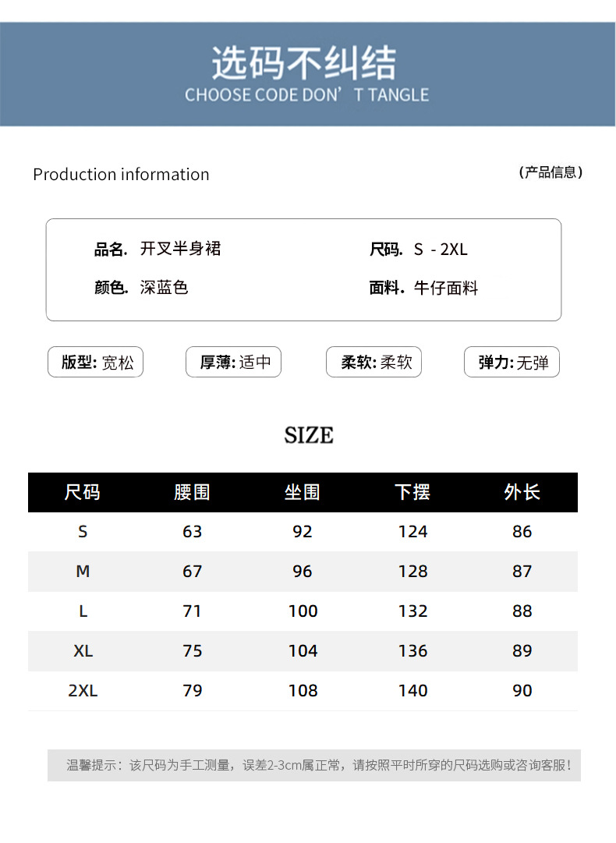The image size is (616, 843).
Task: Select the XL size row label
Action: [x=83, y=650]
